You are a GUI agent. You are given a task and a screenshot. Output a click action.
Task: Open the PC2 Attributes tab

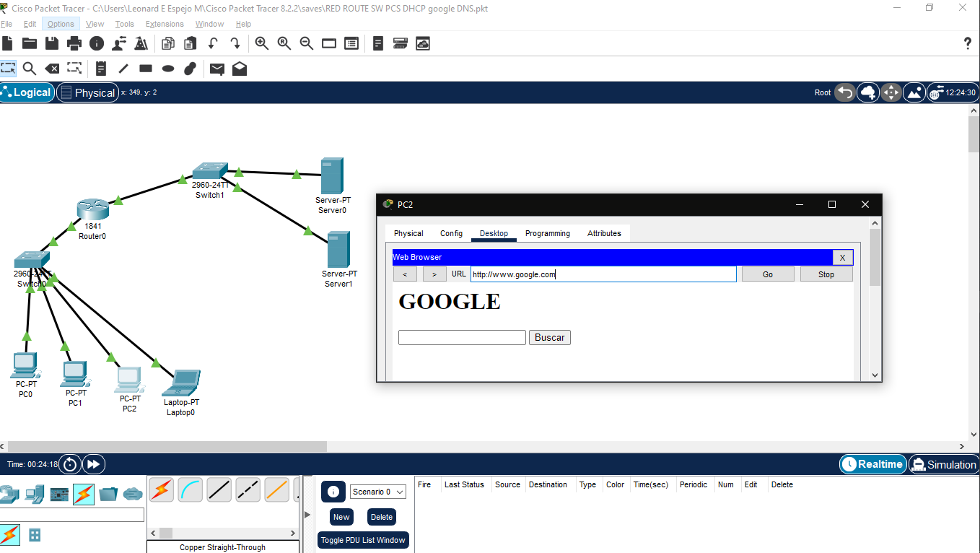[x=604, y=233]
